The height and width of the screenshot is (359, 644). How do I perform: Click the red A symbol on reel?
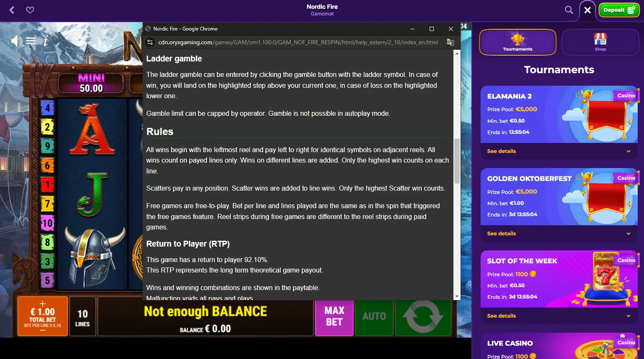coord(92,129)
